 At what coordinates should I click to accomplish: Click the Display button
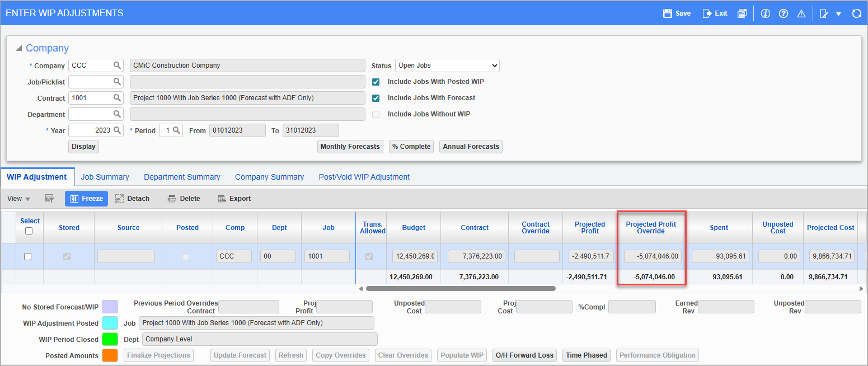pyautogui.click(x=83, y=147)
